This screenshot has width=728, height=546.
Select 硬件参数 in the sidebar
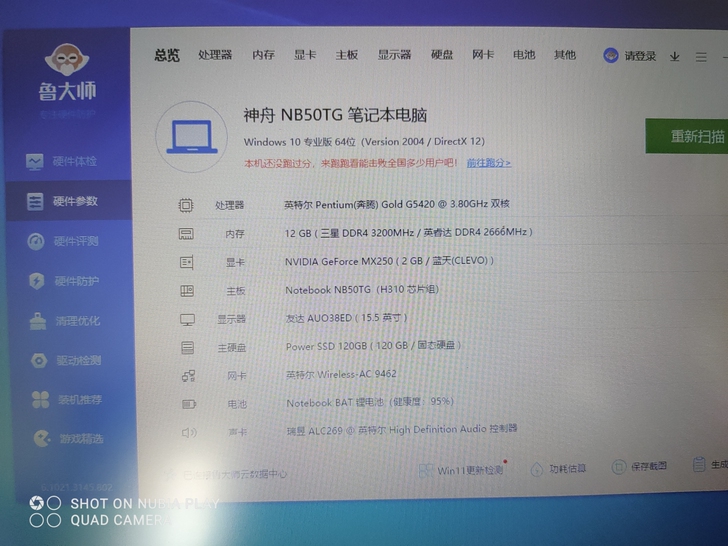[x=69, y=201]
